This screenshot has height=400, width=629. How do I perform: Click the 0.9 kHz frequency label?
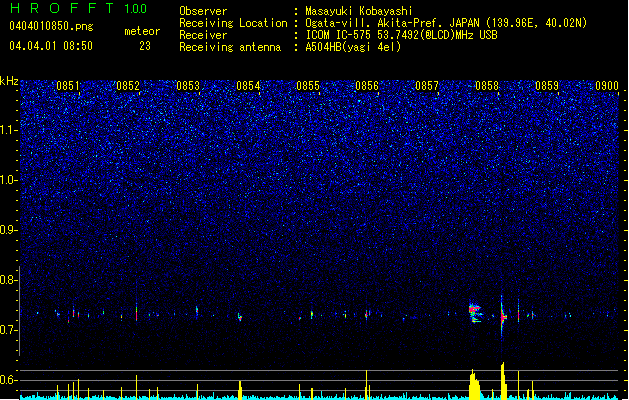pyautogui.click(x=8, y=230)
